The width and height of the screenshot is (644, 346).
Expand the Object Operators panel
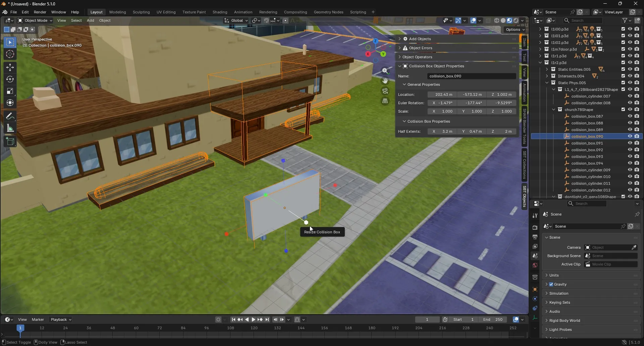point(457,57)
